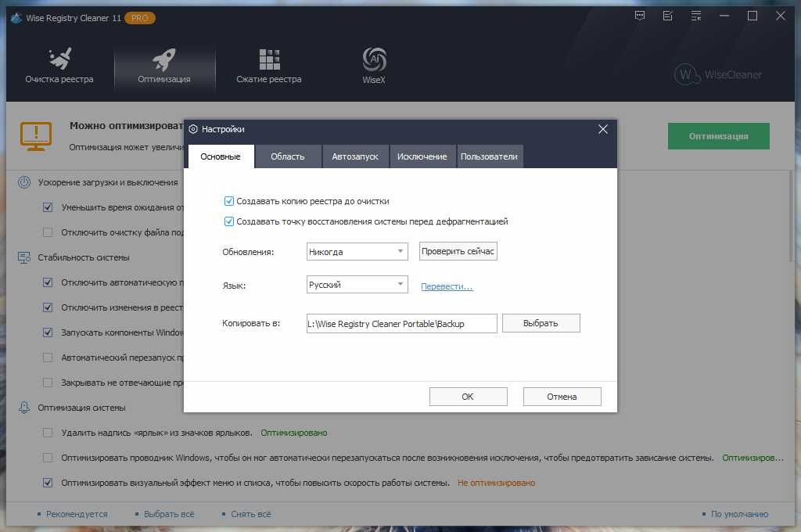The height and width of the screenshot is (532, 801).
Task: Uncheck the system restore point before defragmentation option
Action: [x=229, y=221]
